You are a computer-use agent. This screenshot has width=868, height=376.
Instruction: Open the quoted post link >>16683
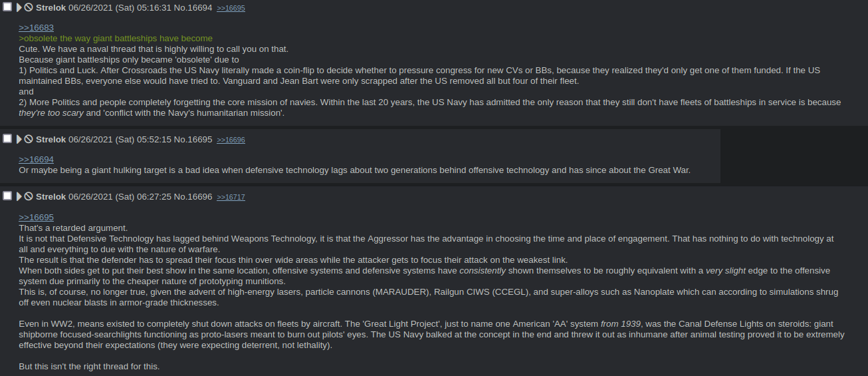(36, 27)
